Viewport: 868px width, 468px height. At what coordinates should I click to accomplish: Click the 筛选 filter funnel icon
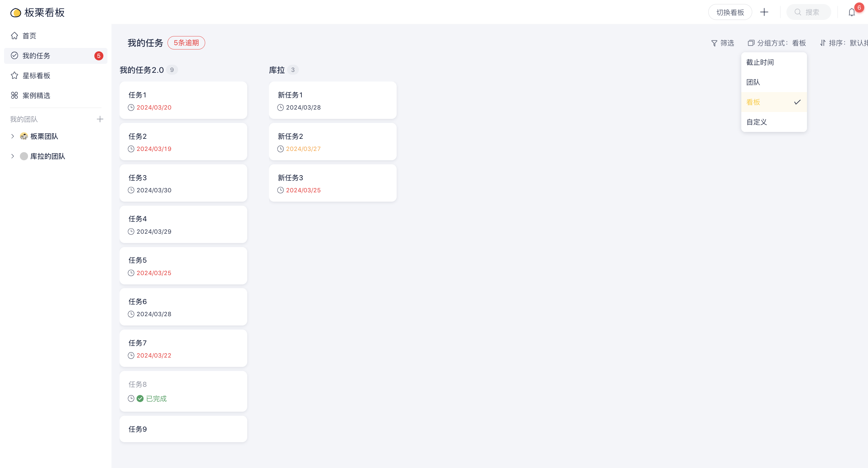click(x=714, y=43)
